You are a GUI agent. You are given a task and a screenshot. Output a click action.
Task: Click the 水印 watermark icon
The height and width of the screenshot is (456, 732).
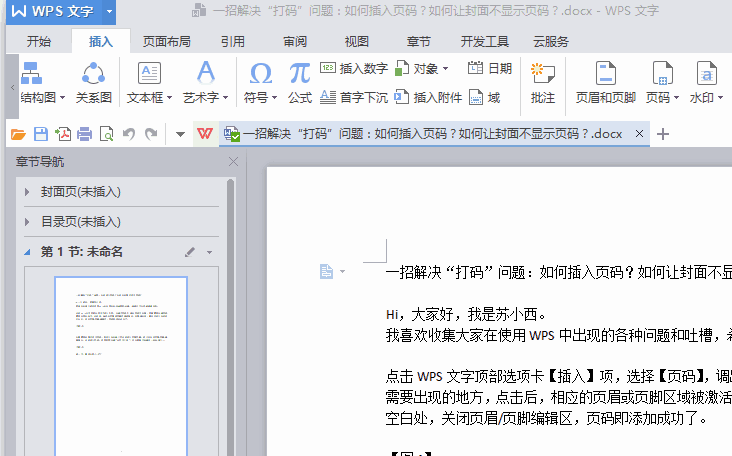click(706, 73)
